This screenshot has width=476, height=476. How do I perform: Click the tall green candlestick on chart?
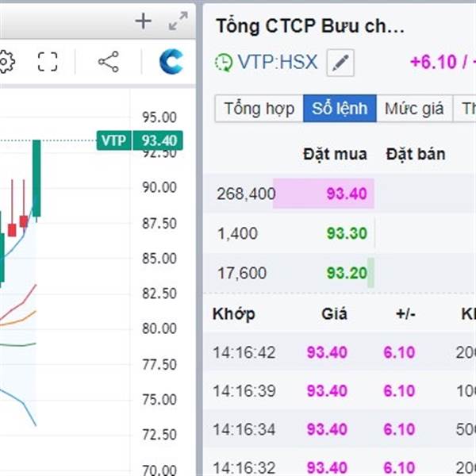pos(36,178)
